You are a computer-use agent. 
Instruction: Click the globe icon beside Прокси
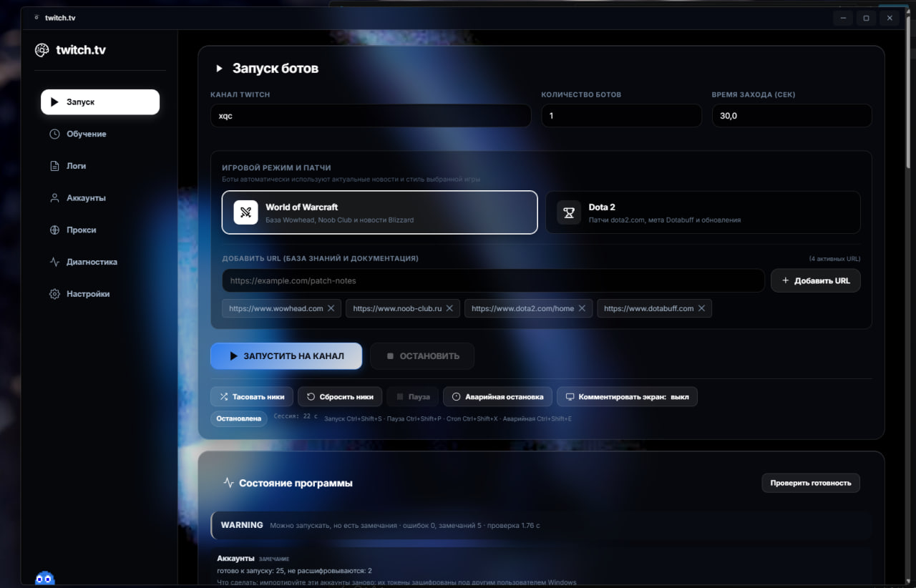[54, 230]
